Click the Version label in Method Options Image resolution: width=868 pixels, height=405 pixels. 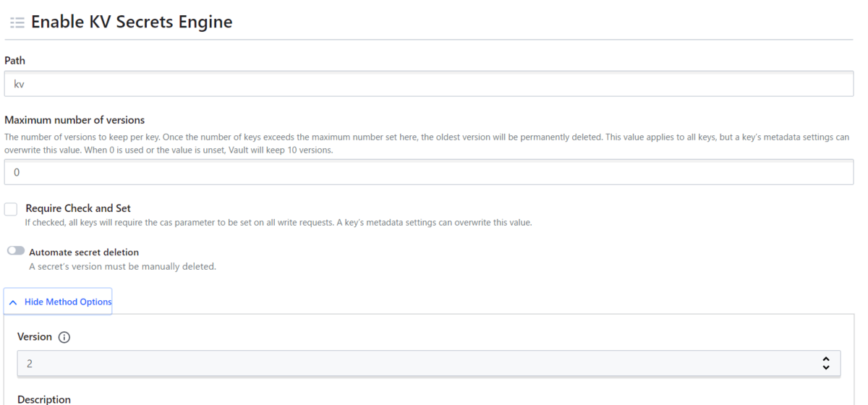[x=35, y=337]
